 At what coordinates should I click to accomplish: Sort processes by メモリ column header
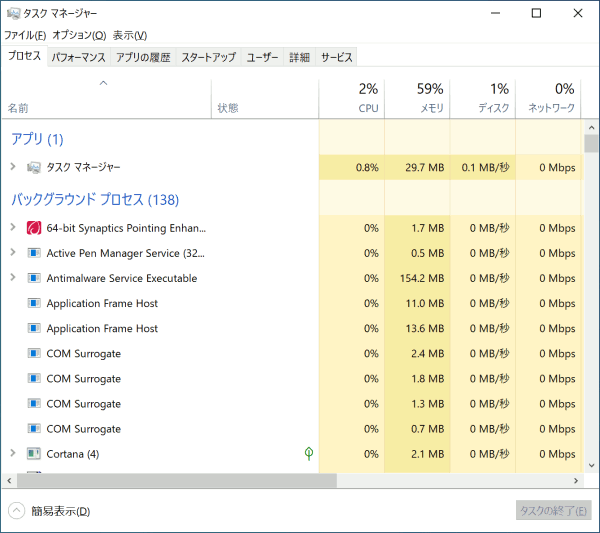[417, 98]
